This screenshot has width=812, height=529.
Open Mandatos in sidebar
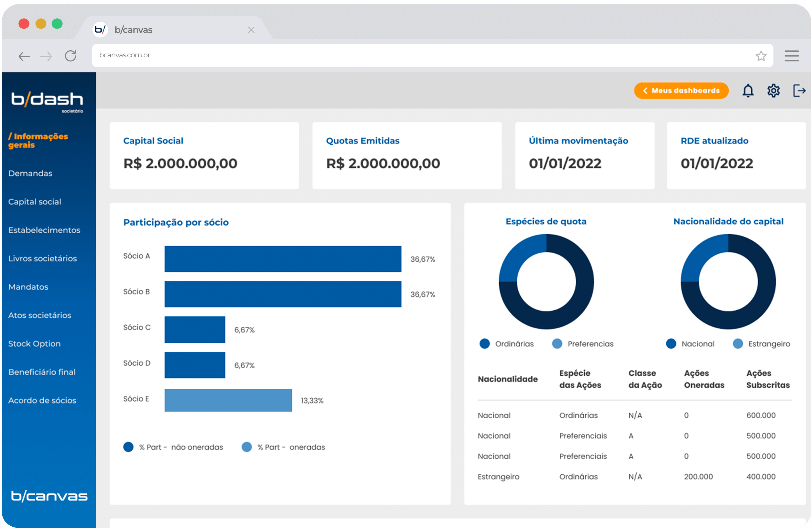28,287
